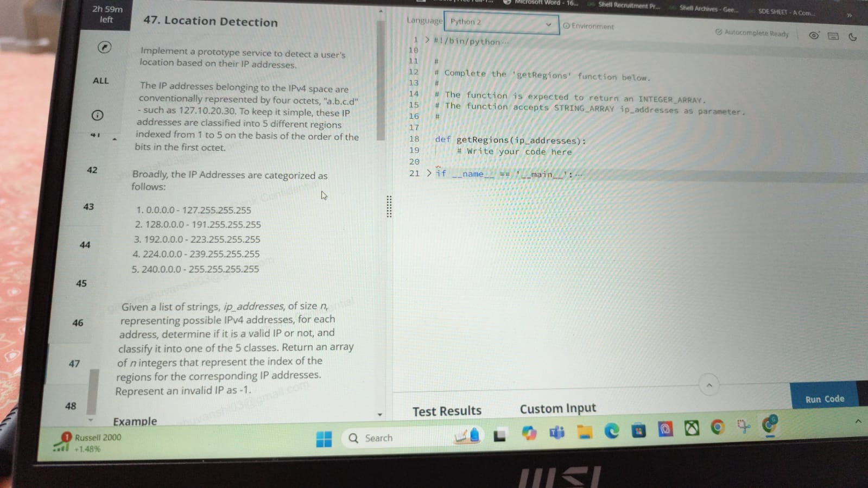Viewport: 868px width, 488px height.
Task: Show more bookmarks with the double chevron
Action: pyautogui.click(x=849, y=15)
